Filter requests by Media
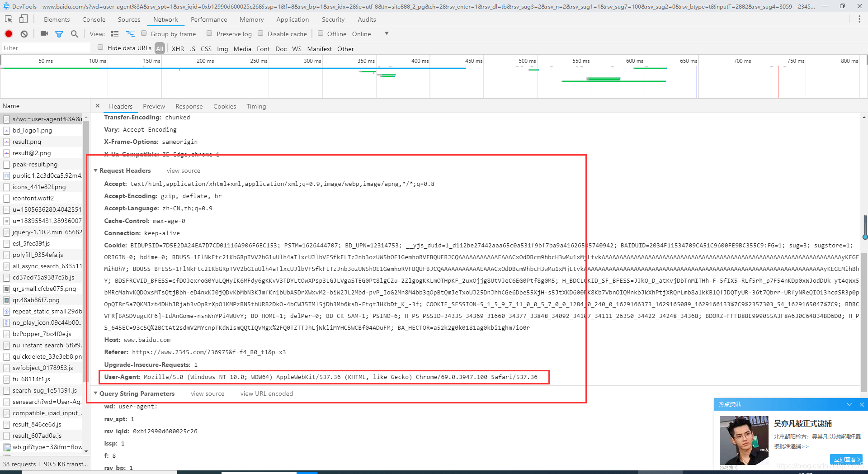 [242, 48]
